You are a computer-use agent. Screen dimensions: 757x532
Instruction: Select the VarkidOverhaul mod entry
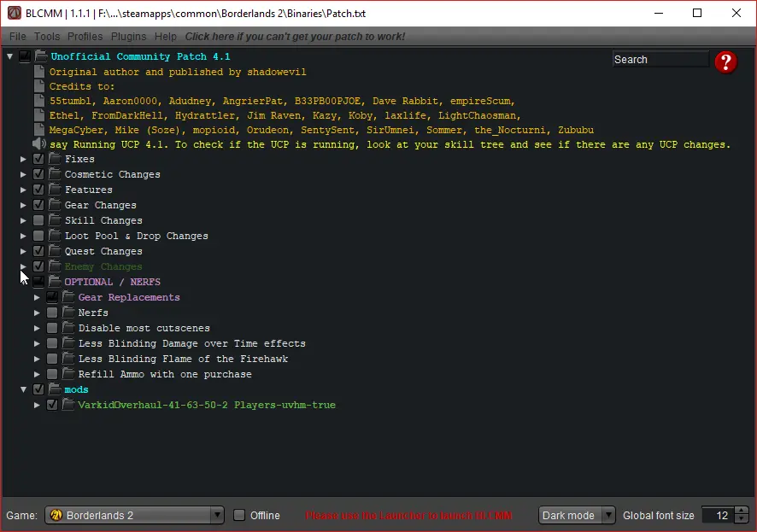coord(207,405)
